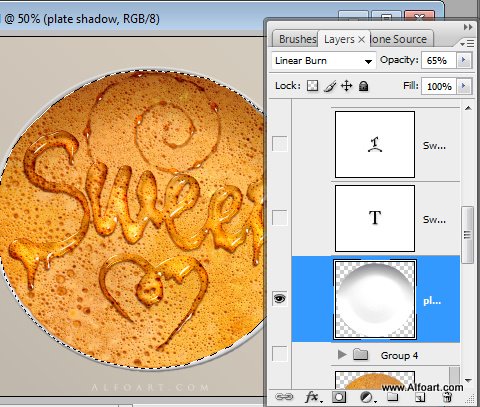Expand the Group 4 triangle
Image resolution: width=480 pixels, height=407 pixels.
coord(342,354)
